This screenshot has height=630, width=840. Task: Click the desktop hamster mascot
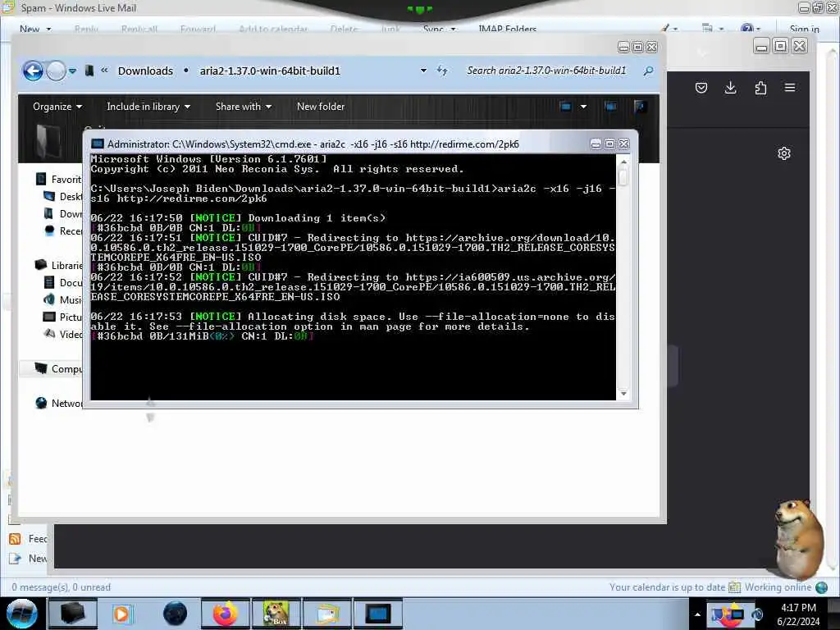(x=798, y=538)
